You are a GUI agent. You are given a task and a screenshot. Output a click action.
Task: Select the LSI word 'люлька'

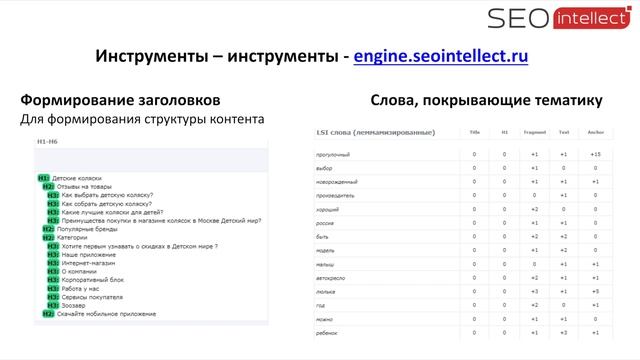(326, 292)
